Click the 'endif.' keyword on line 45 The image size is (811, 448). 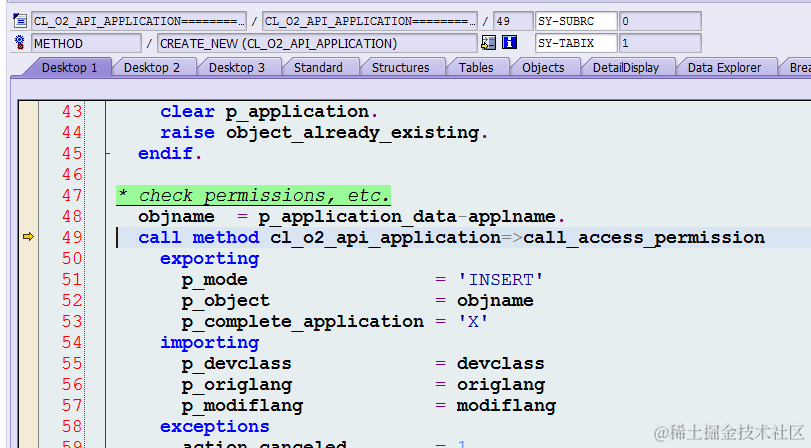point(170,154)
